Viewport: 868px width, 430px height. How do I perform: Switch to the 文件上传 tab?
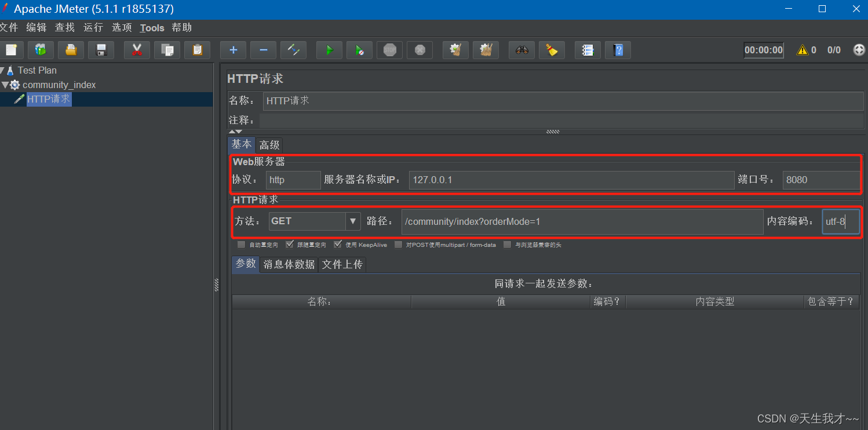(x=342, y=264)
